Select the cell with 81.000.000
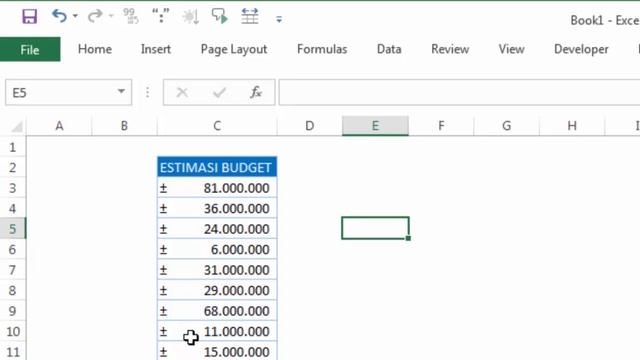Viewport: 640px width, 360px height. click(x=217, y=188)
